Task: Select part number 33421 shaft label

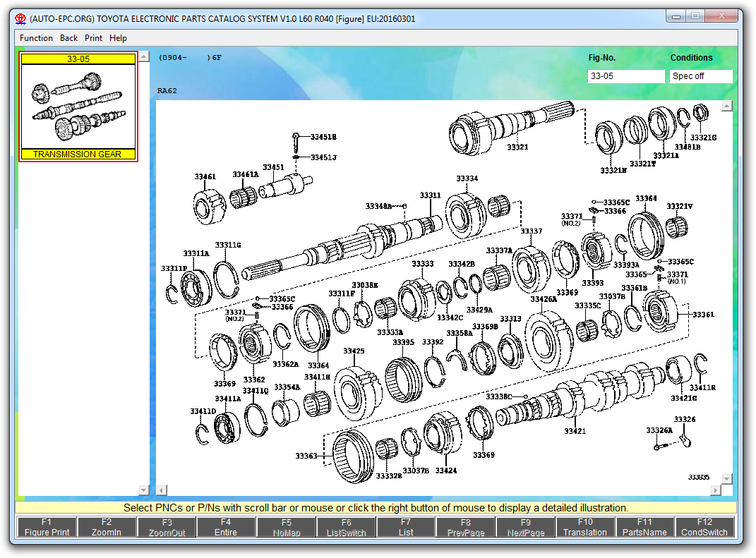Action: (x=575, y=431)
